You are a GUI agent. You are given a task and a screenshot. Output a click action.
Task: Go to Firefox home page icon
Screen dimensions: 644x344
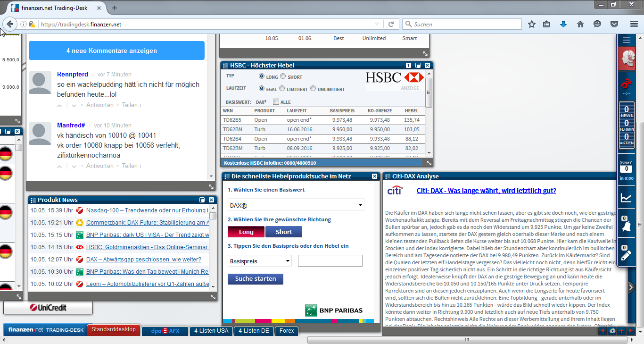click(580, 24)
